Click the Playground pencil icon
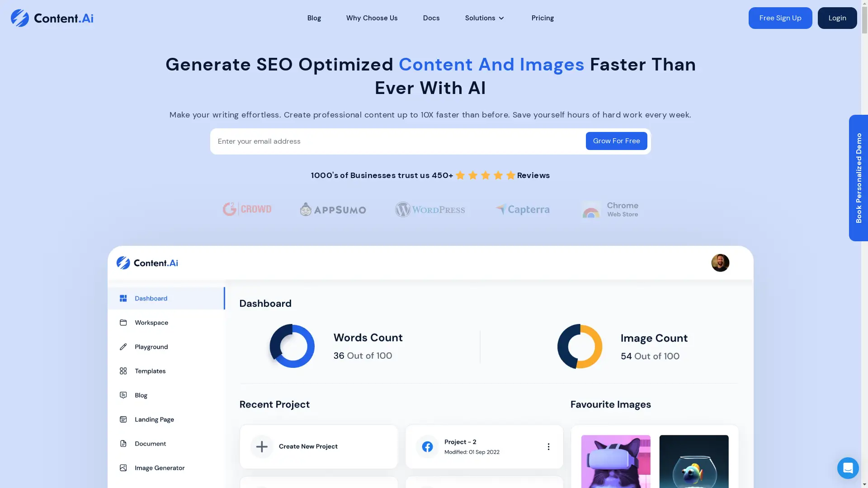 coord(123,346)
